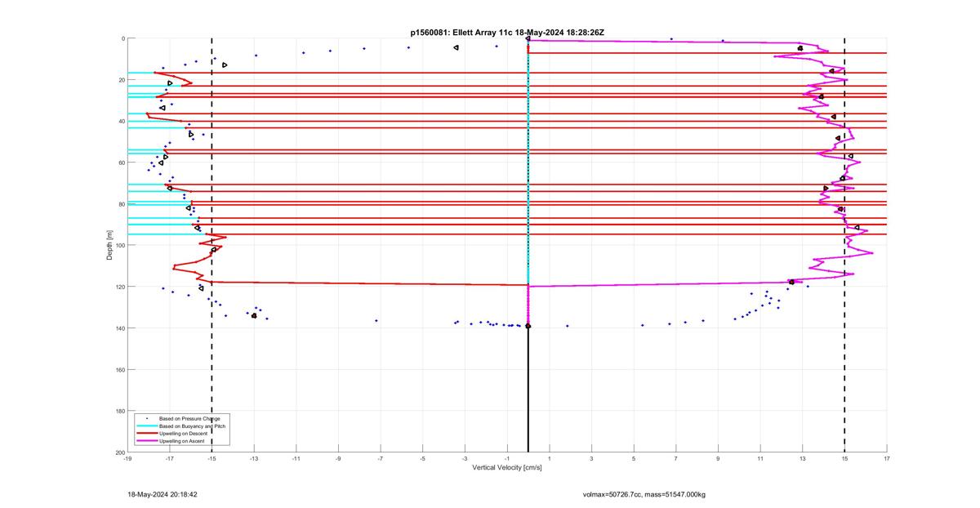Click the y-axis tick label '160'
980x508 pixels.
pos(119,369)
